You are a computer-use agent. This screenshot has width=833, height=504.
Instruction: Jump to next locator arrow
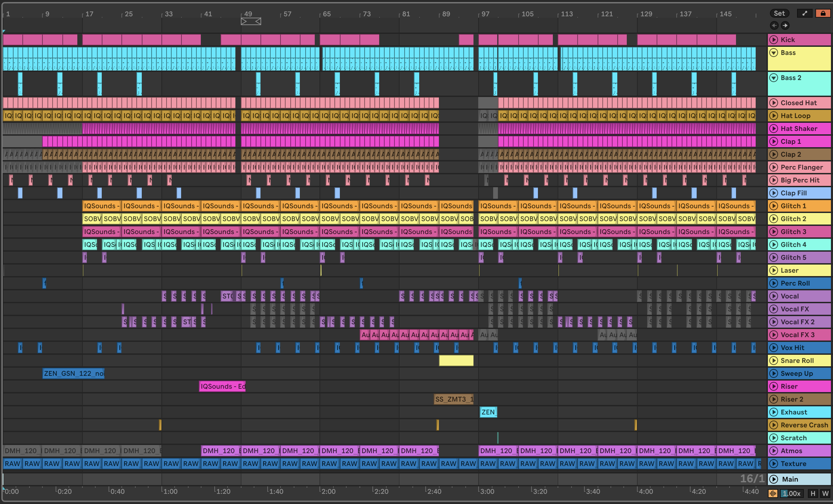coord(785,25)
